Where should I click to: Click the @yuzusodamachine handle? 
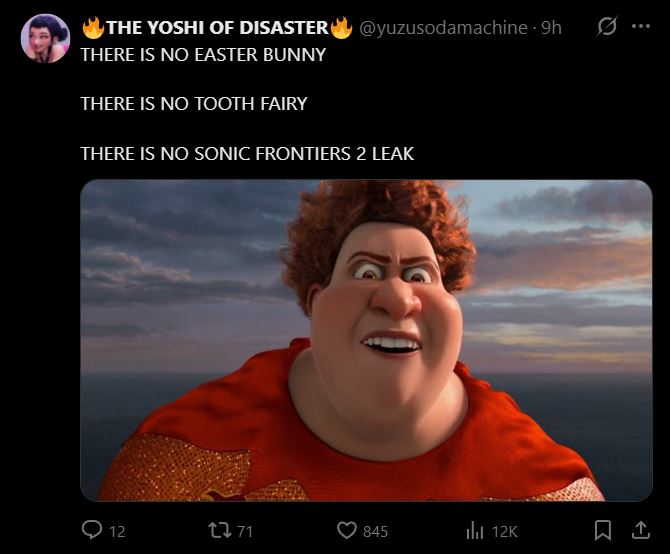pyautogui.click(x=443, y=28)
